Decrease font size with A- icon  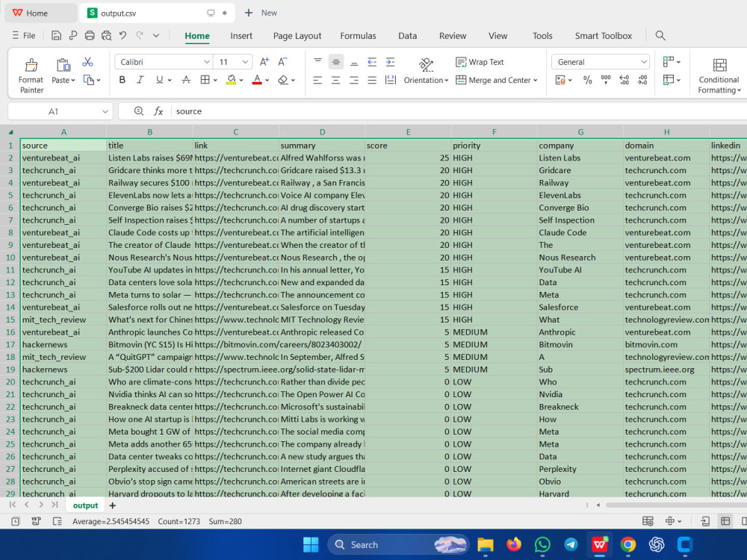(x=282, y=62)
